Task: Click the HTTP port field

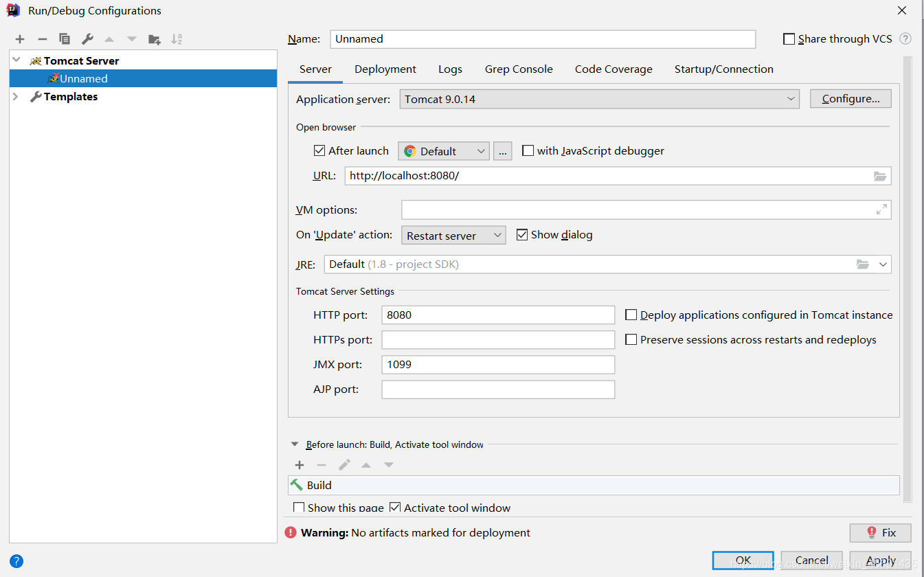Action: pos(498,315)
